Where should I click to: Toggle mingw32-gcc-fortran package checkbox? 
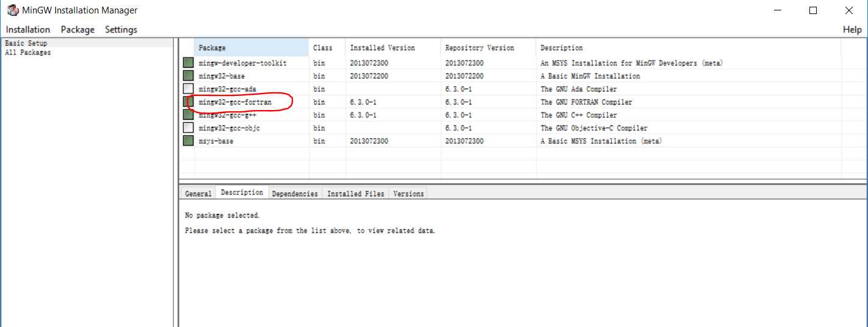point(188,102)
